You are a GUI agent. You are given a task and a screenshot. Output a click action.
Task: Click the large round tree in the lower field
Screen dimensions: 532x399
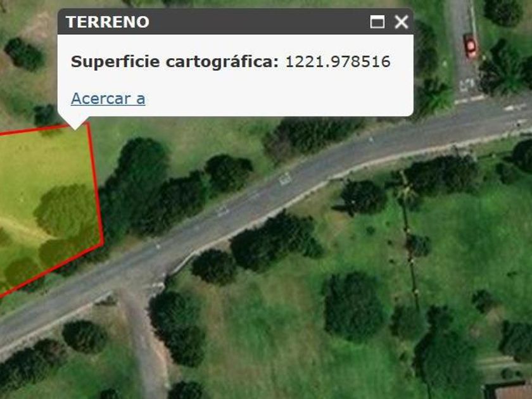[x=354, y=307]
